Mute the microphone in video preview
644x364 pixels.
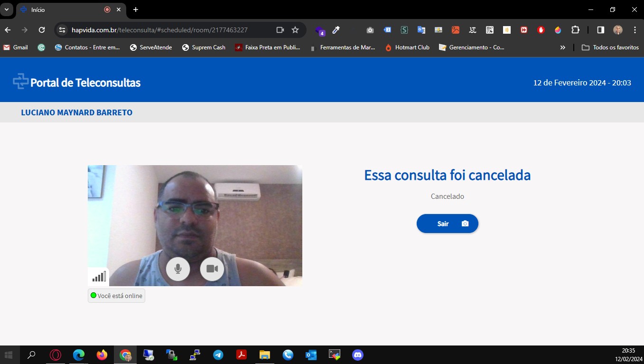(178, 269)
